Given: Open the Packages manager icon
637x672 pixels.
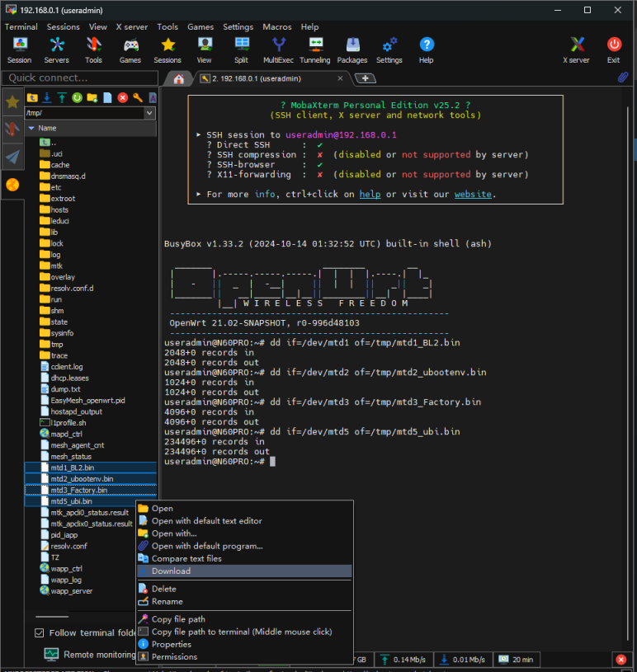Looking at the screenshot, I should [352, 49].
